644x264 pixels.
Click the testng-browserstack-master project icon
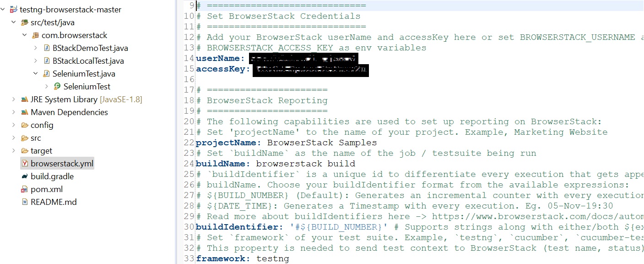point(13,10)
